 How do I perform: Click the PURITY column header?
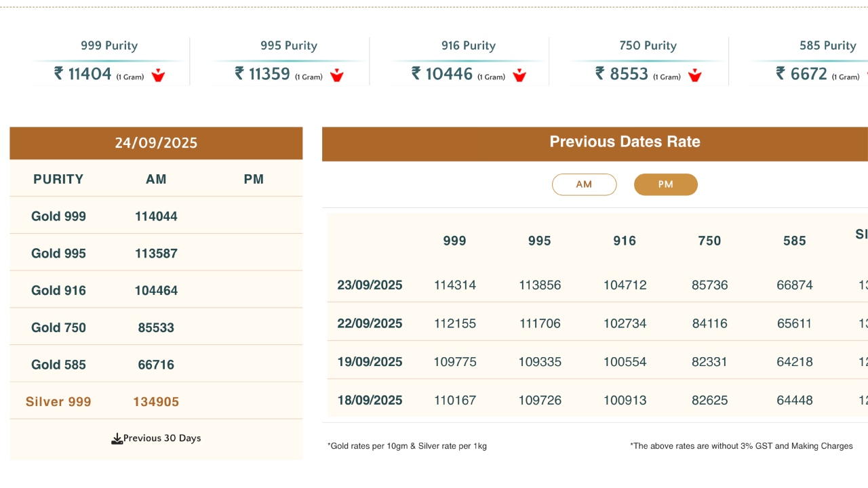click(58, 180)
